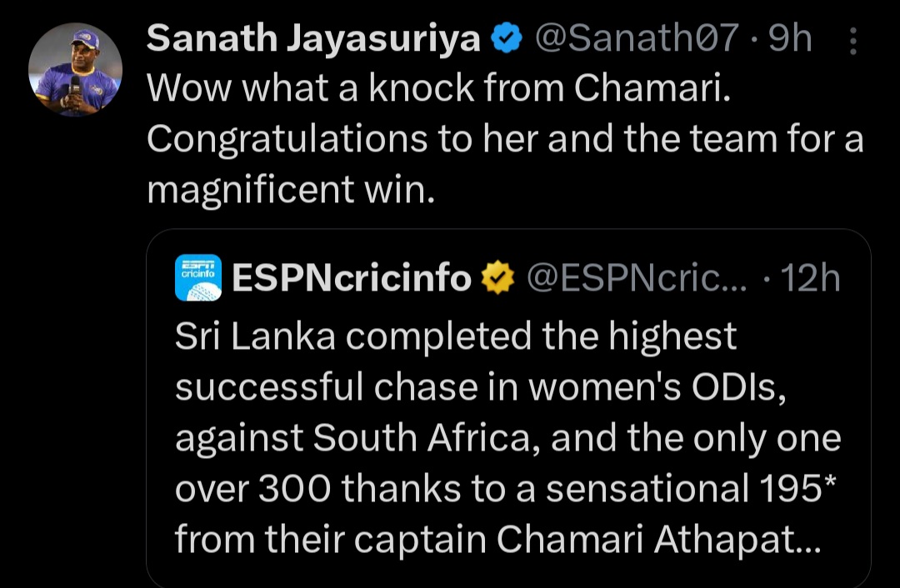Open Sanath Jayasuriya's display name link
900x588 pixels.
pos(313,40)
